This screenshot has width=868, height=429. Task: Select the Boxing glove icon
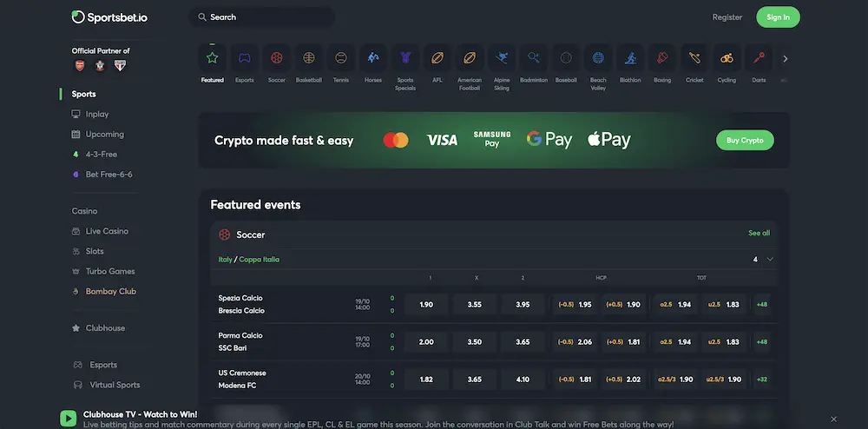coord(662,57)
